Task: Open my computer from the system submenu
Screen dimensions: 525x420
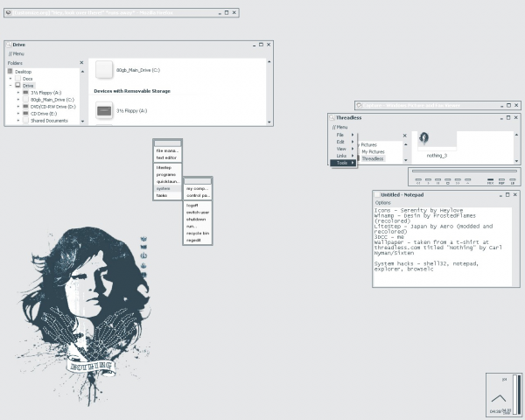Action: click(198, 189)
